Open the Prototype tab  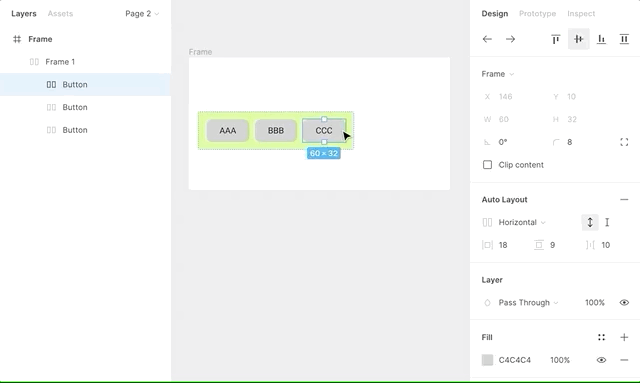point(537,14)
